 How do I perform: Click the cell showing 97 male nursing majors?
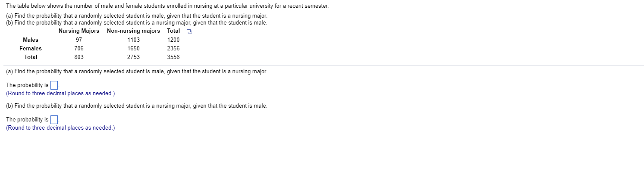pos(79,40)
